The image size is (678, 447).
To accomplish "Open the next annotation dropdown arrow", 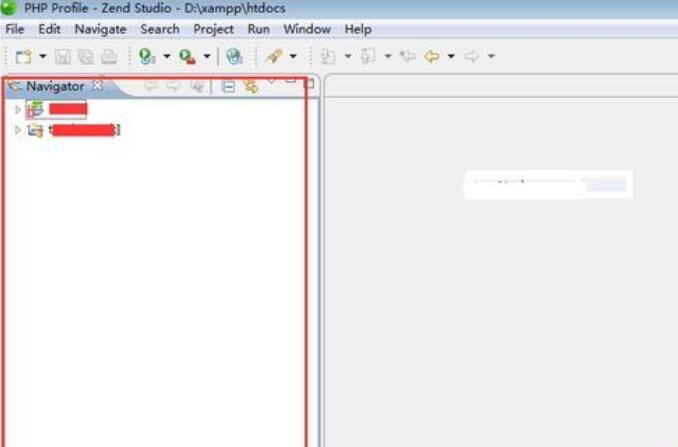I will point(348,56).
